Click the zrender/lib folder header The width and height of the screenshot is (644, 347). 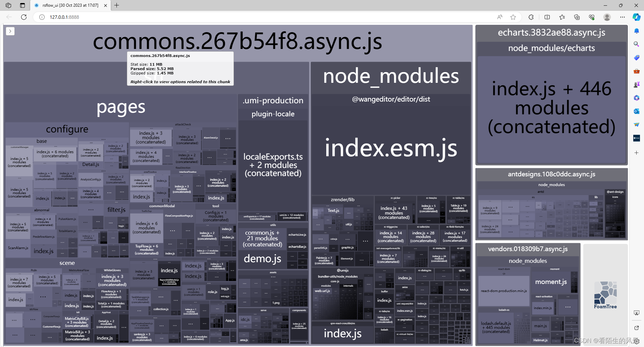pos(343,199)
